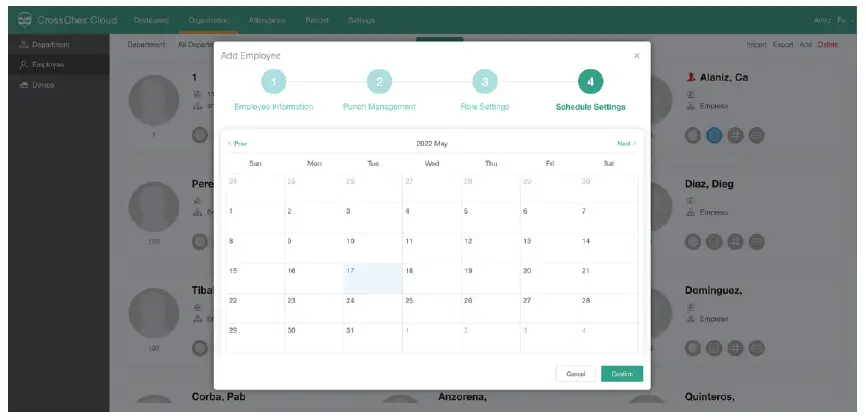Open the Organization tab in the top navigation
The image size is (866, 420).
(x=208, y=20)
